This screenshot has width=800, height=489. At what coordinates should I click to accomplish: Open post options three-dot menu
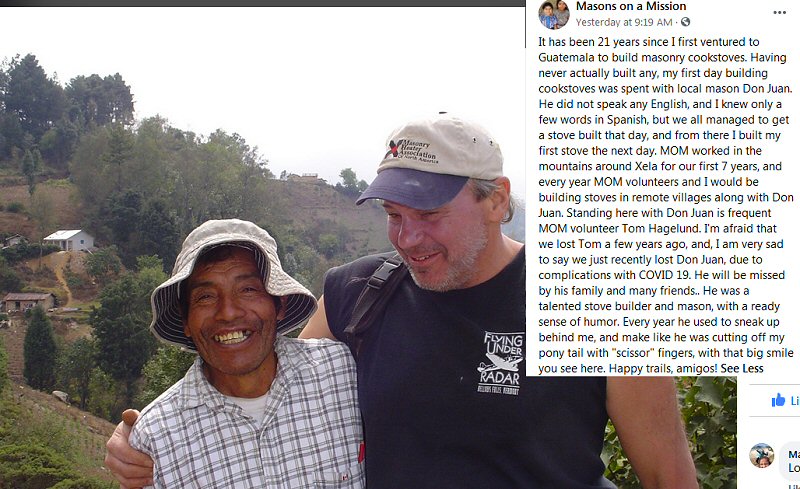(780, 13)
